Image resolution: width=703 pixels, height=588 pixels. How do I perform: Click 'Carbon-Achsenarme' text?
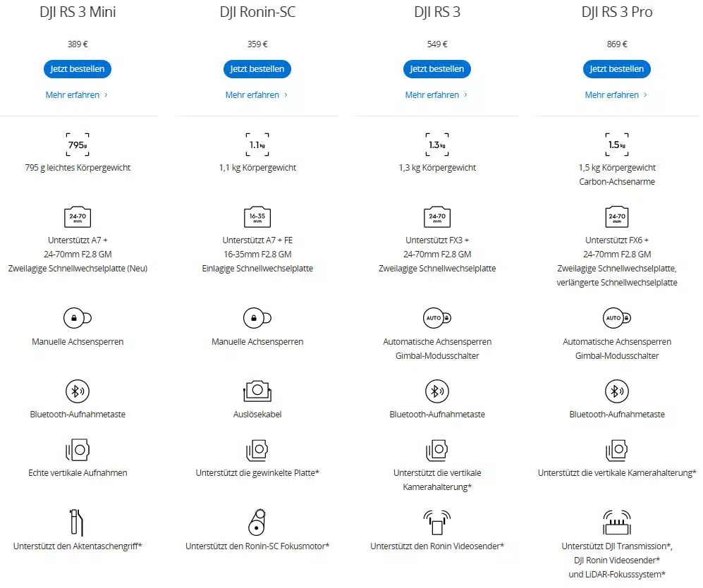[x=617, y=181]
